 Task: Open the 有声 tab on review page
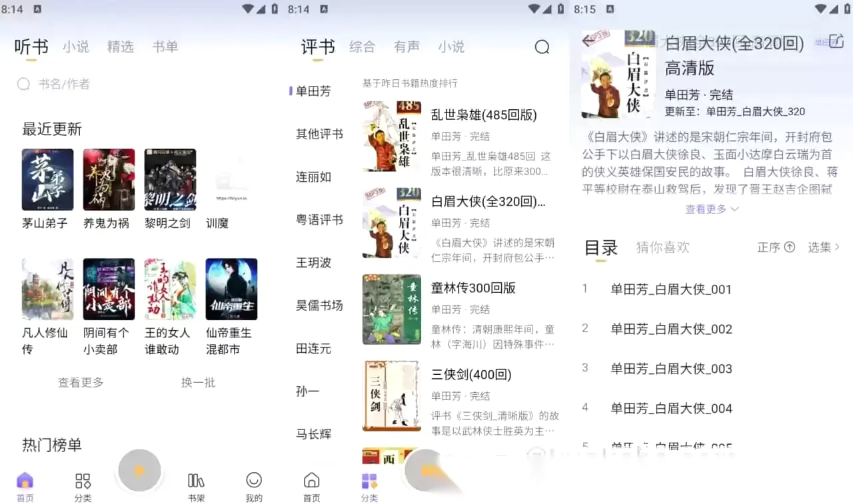pyautogui.click(x=407, y=47)
